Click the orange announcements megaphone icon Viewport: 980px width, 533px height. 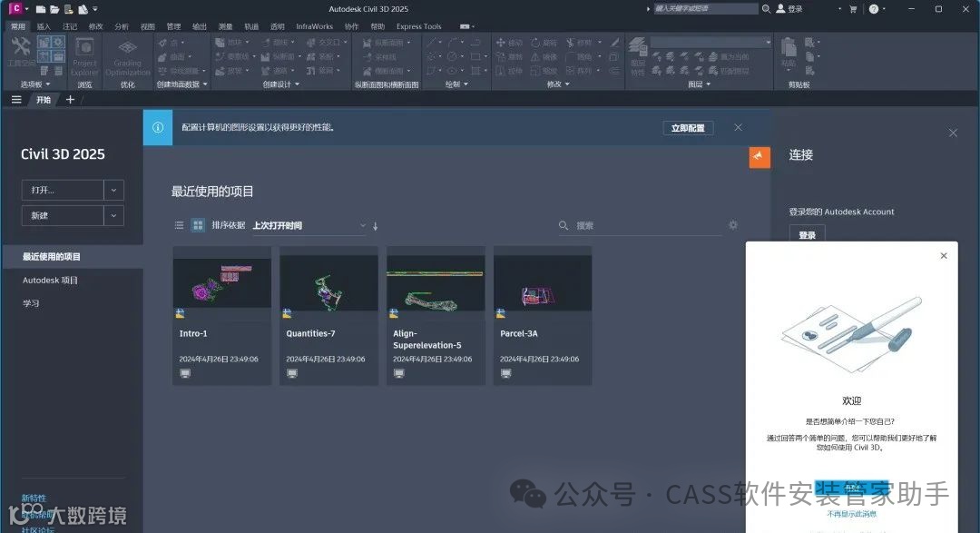point(759,157)
